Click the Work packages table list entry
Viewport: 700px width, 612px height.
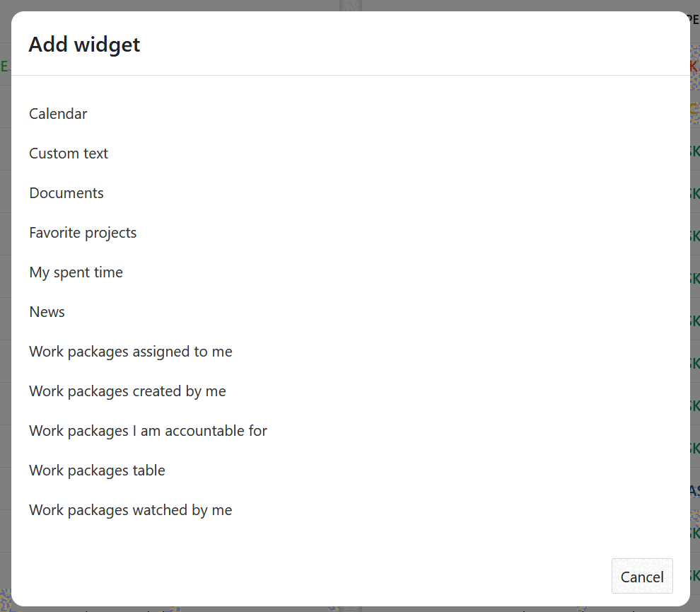coord(97,470)
